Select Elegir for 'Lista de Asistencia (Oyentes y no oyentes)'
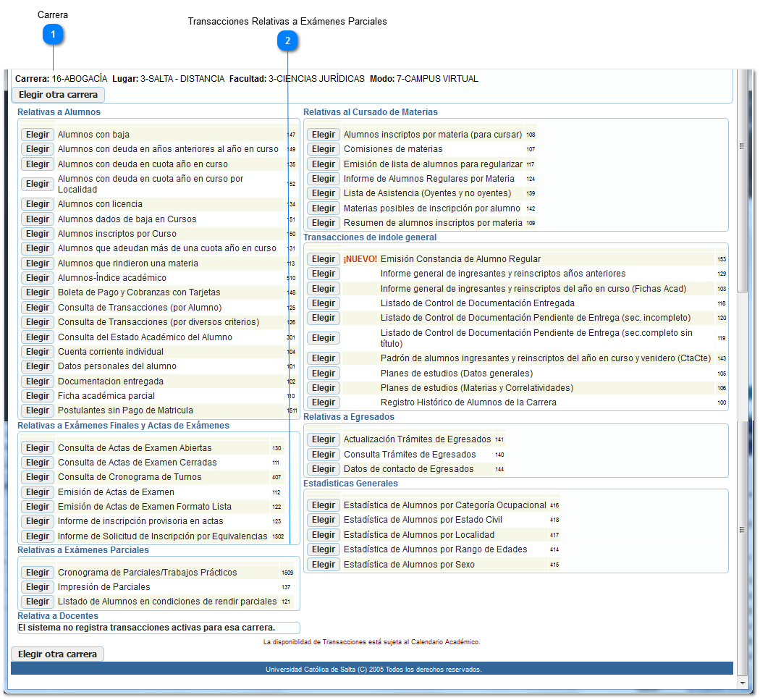This screenshot has width=760, height=700. click(x=324, y=193)
